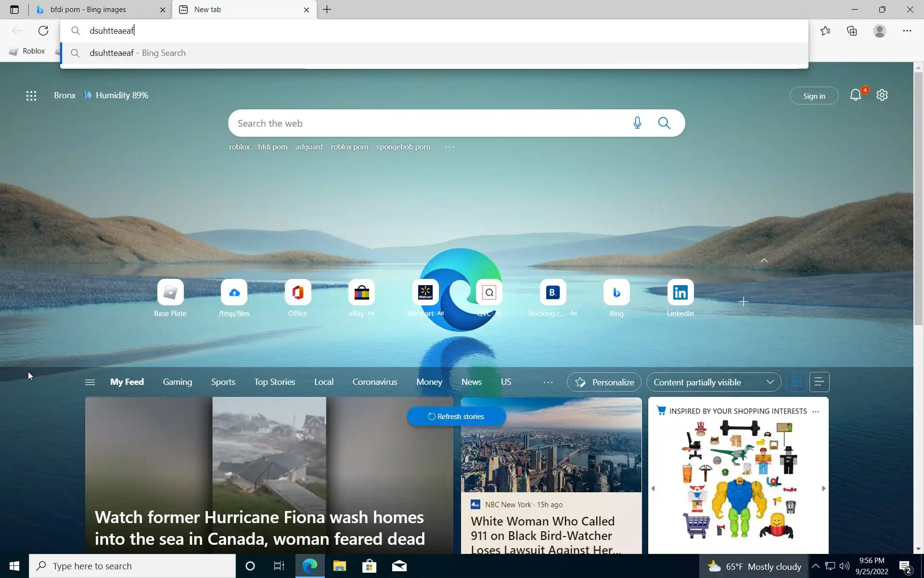Open the LinkedIn quick link tile
Viewport: 924px width, 578px height.
pos(680,293)
